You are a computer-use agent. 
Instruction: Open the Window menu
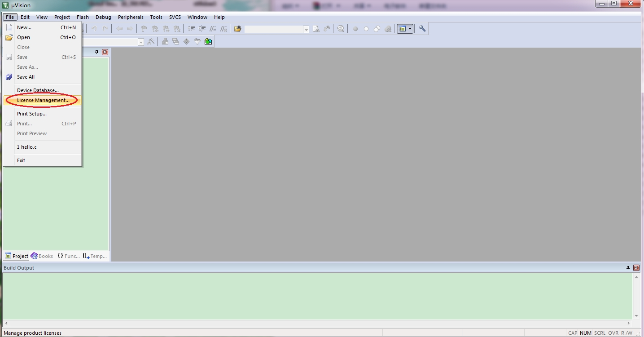(197, 17)
